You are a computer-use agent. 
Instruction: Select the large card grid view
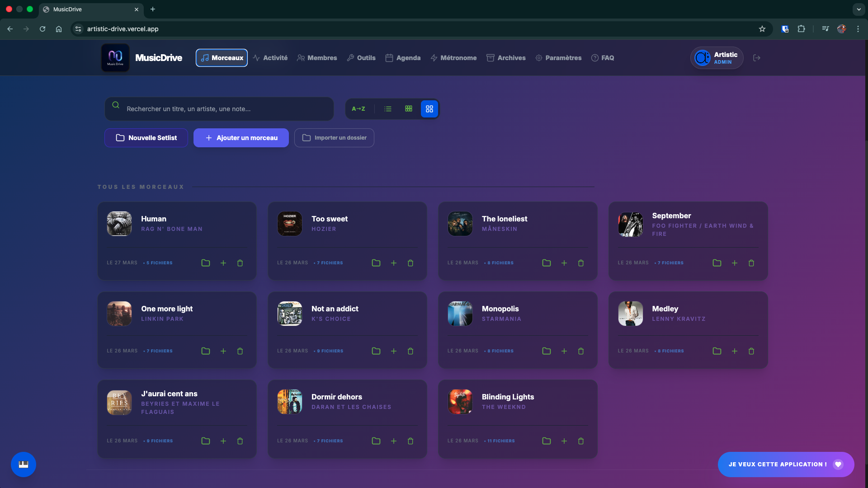(x=429, y=109)
